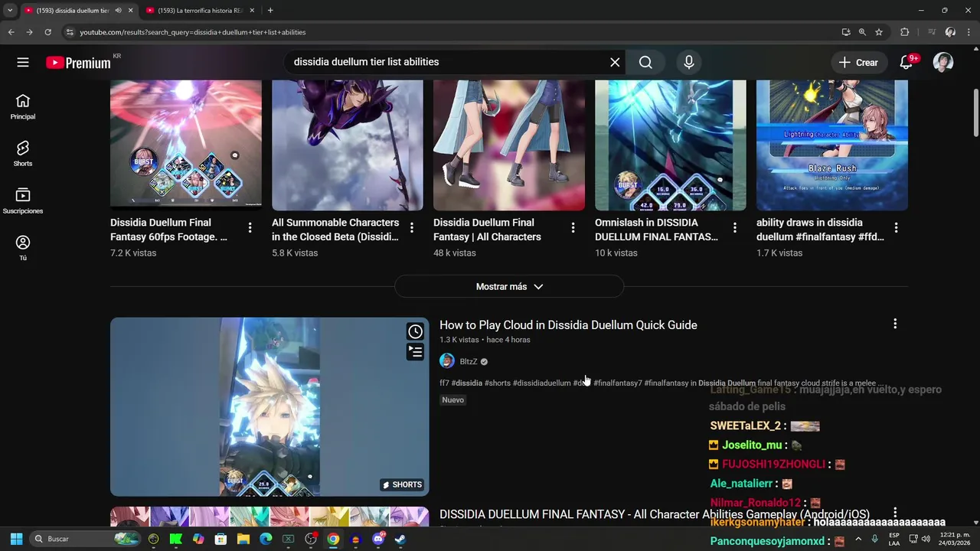Open the 60fps Footage short thumbnail
Viewport: 980px width, 551px height.
[x=186, y=145]
